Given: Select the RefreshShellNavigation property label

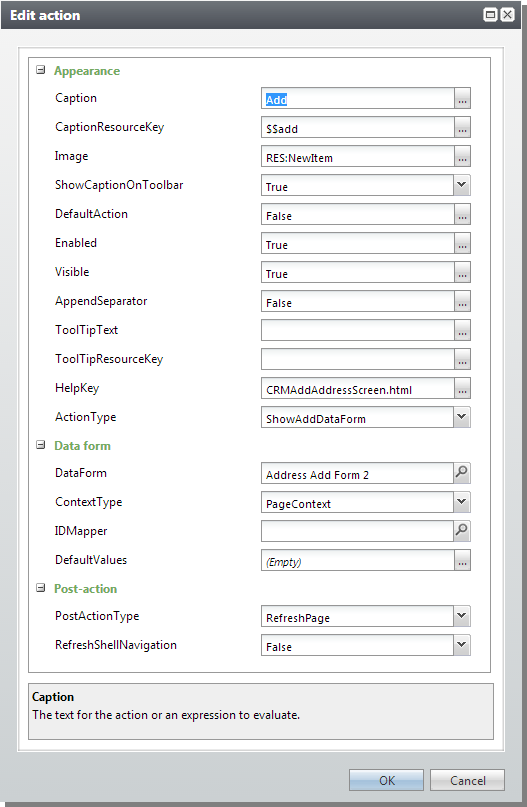Looking at the screenshot, I should [116, 645].
